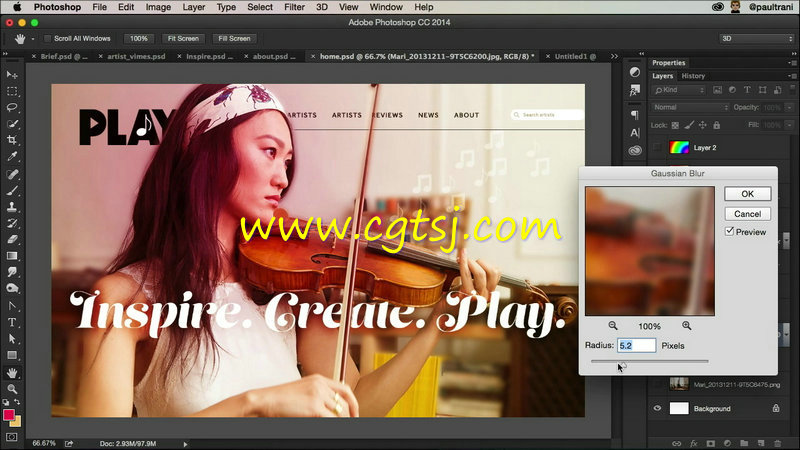The height and width of the screenshot is (450, 800).
Task: Open the Properties panel flyout menu
Action: click(792, 63)
